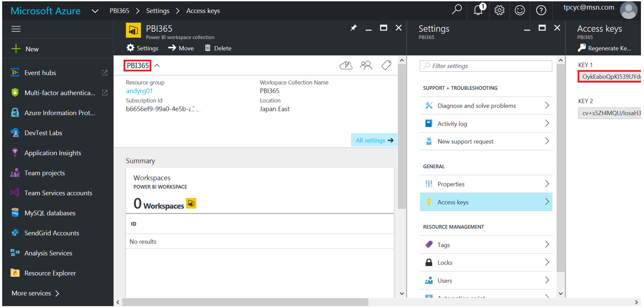Click the ID column header
This screenshot has width=644, height=307.
pyautogui.click(x=133, y=224)
